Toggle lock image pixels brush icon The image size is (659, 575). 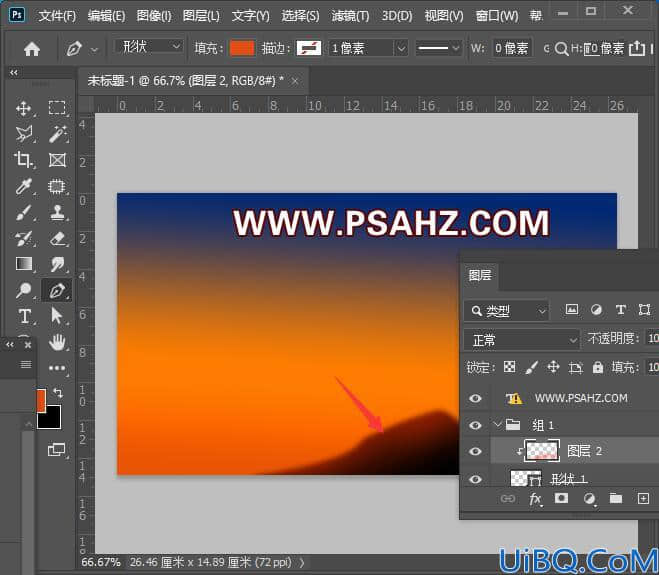coord(532,368)
